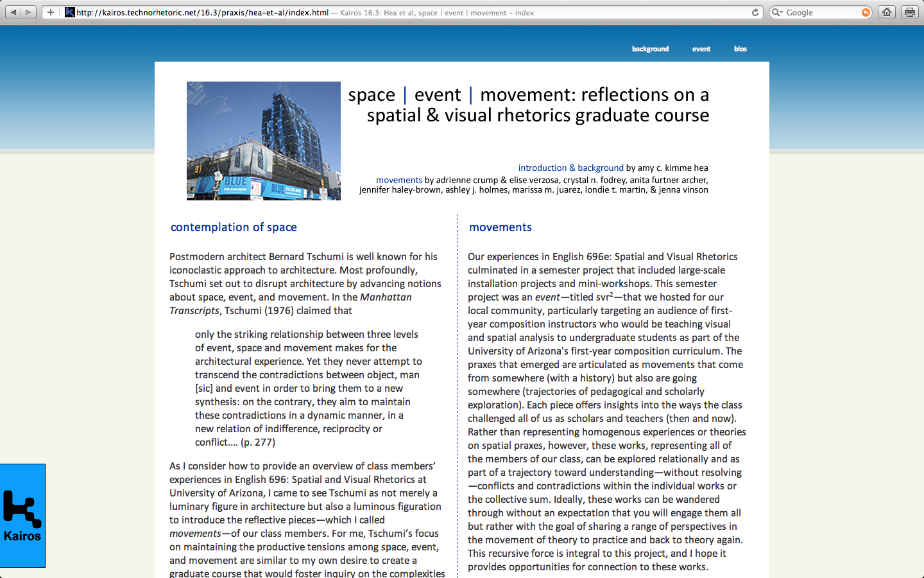The height and width of the screenshot is (578, 924).
Task: Open the event nav menu item
Action: coord(701,49)
